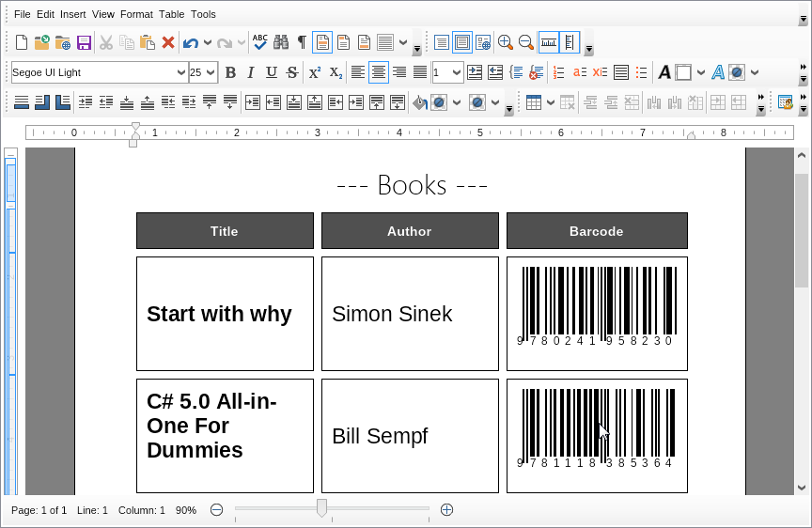Click the Page: 1 of 1 status item
This screenshot has height=528, width=812.
[x=39, y=510]
